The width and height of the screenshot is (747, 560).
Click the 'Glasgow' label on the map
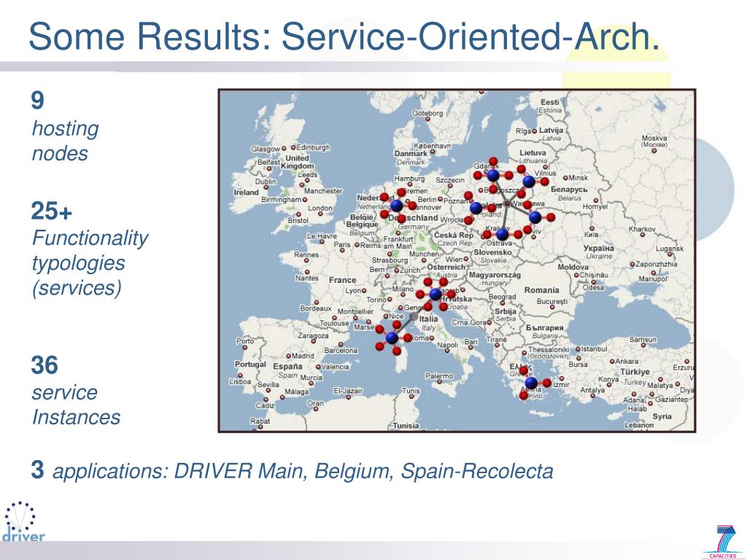pyautogui.click(x=266, y=149)
